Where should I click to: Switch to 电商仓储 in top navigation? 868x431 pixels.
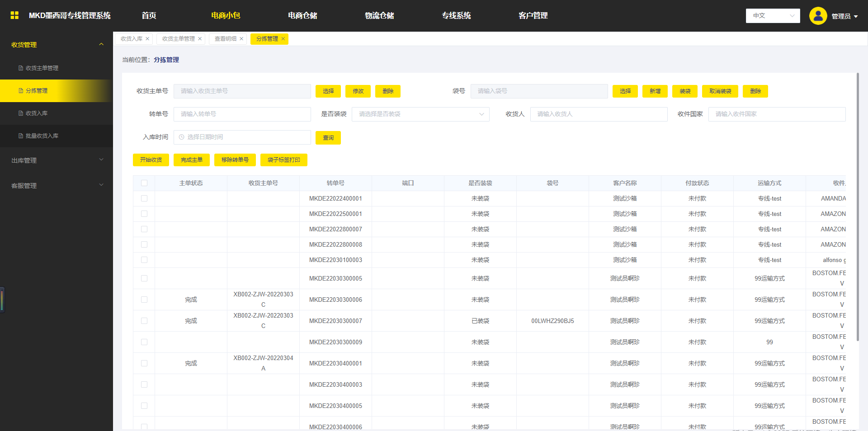(x=302, y=16)
